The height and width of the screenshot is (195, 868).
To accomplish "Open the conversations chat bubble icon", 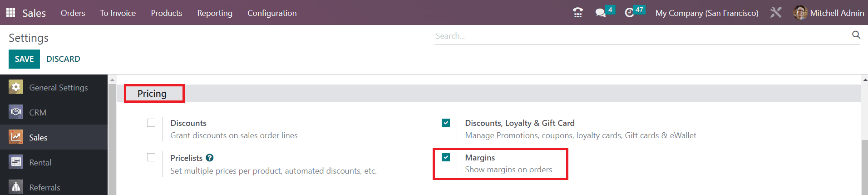I will pos(601,13).
